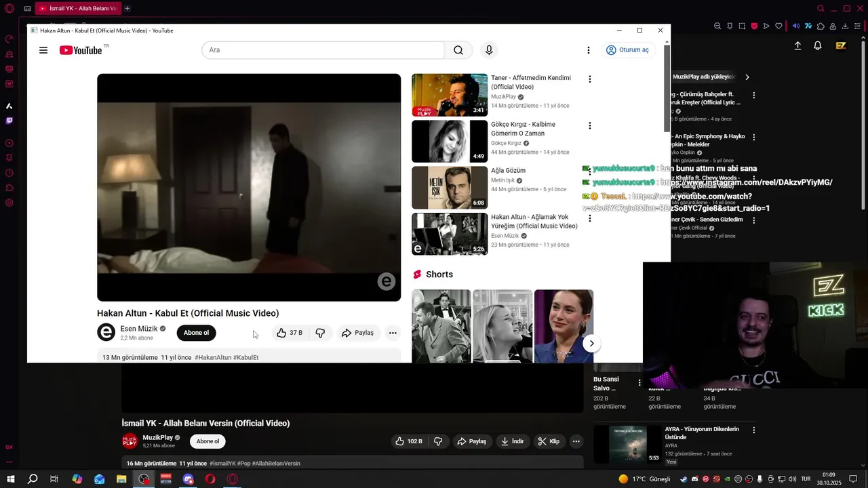Viewport: 868px width, 488px height.
Task: Click MuzikPlay channel avatar in background window
Action: click(x=130, y=441)
